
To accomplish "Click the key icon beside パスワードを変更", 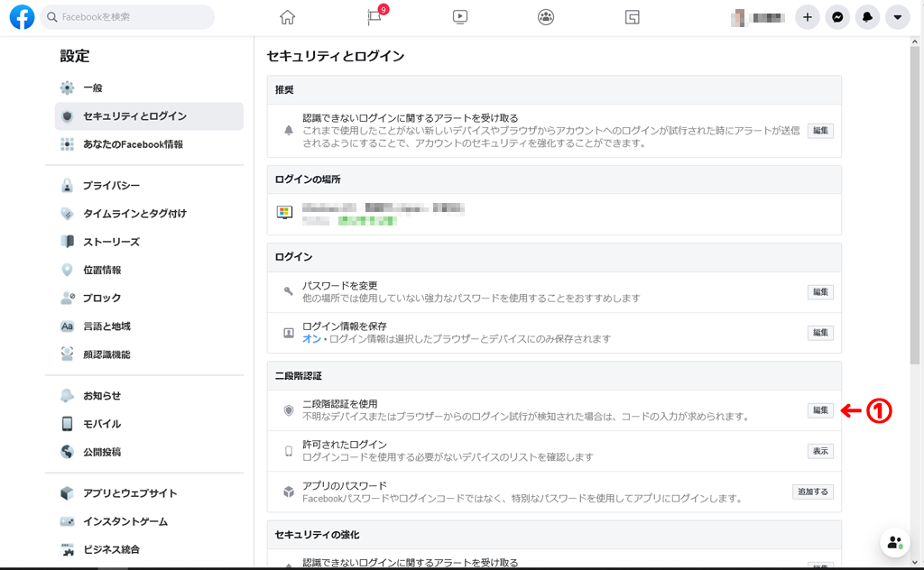I will pyautogui.click(x=288, y=291).
